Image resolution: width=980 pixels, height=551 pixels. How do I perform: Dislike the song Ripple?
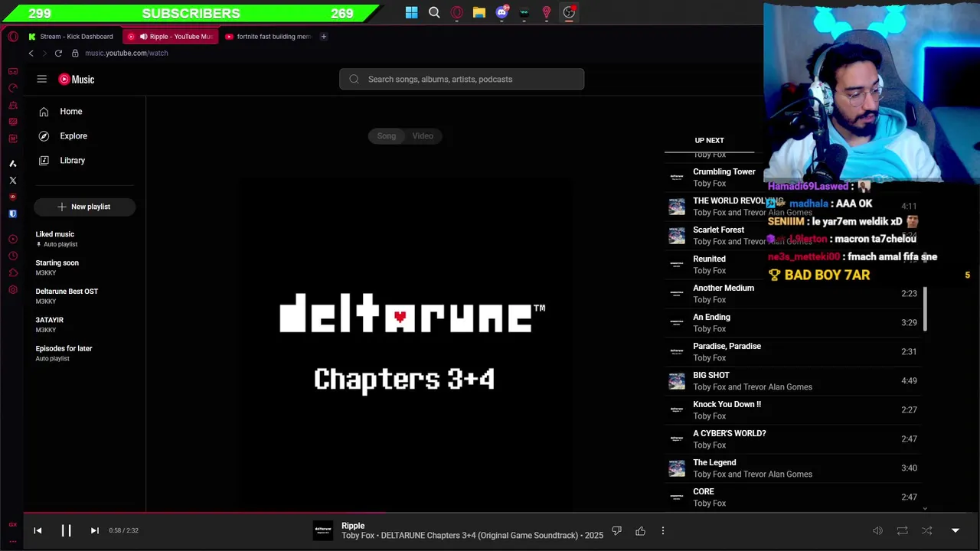pos(616,530)
